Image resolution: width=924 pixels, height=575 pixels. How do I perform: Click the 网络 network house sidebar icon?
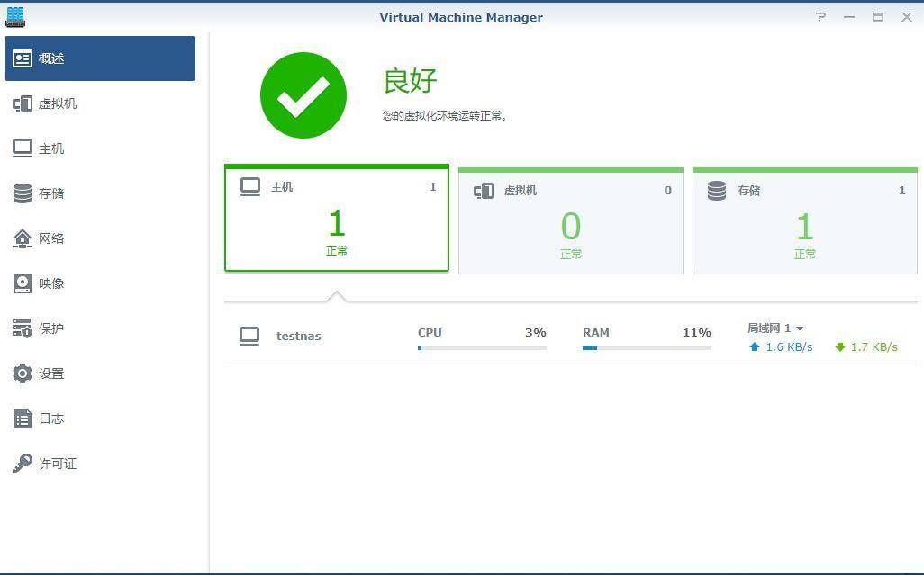coord(23,238)
